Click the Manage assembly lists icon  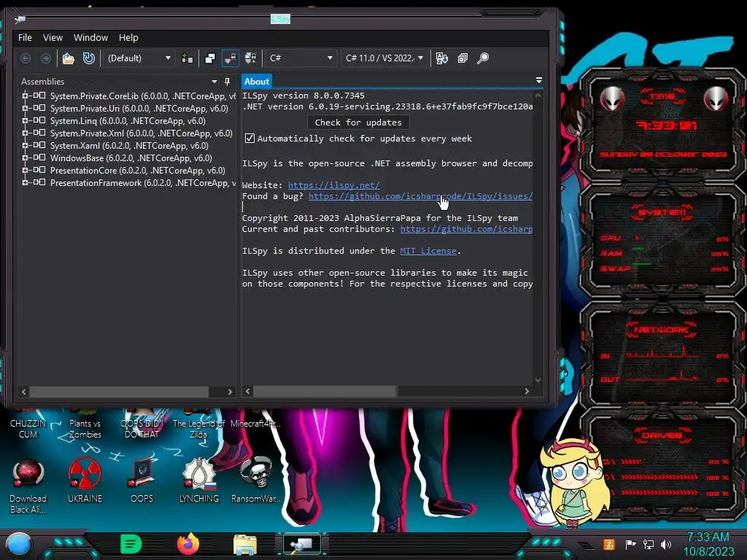187,58
